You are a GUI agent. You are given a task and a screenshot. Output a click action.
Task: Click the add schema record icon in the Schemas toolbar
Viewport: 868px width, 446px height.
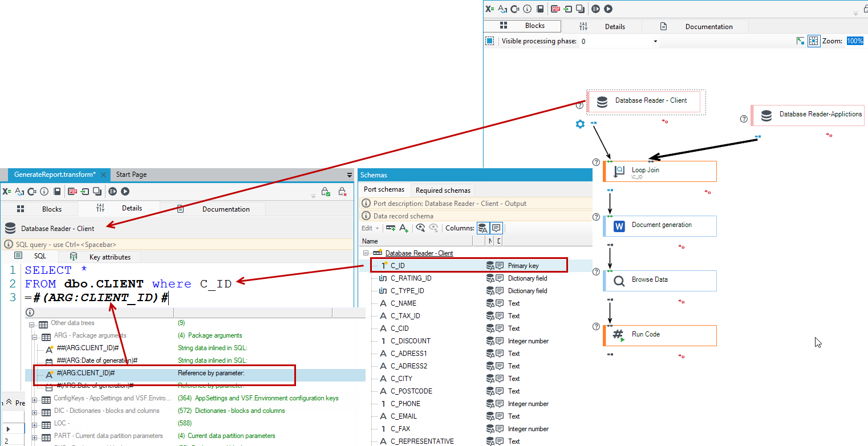pyautogui.click(x=391, y=228)
